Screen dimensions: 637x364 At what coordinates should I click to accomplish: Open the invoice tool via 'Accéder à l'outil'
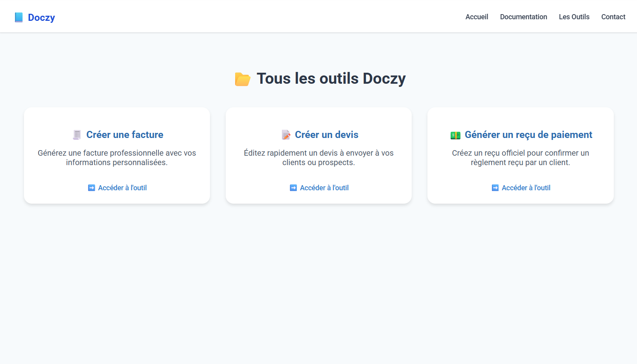(122, 188)
